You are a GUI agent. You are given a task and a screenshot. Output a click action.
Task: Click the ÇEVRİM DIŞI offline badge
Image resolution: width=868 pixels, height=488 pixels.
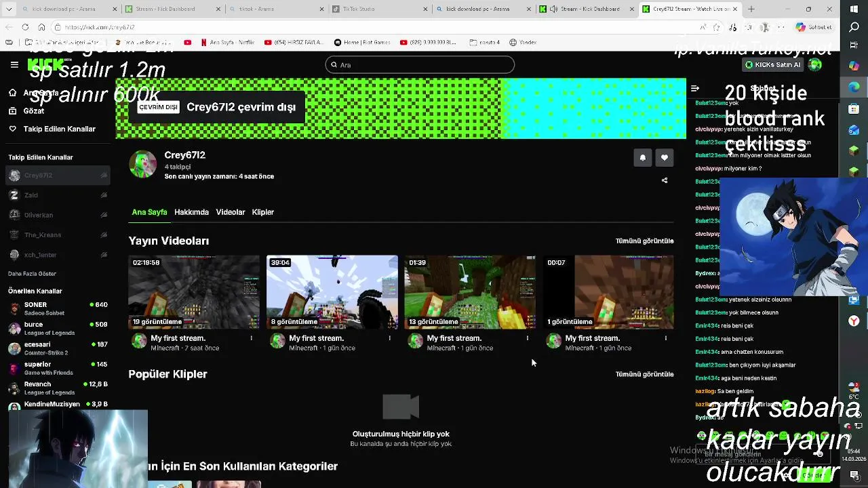[x=159, y=107]
